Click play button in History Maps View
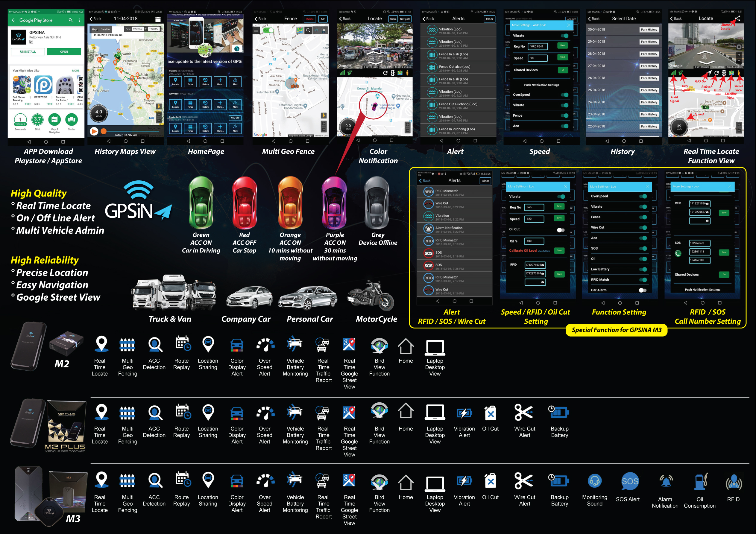Screen dimensions: 756x534 pos(94,131)
